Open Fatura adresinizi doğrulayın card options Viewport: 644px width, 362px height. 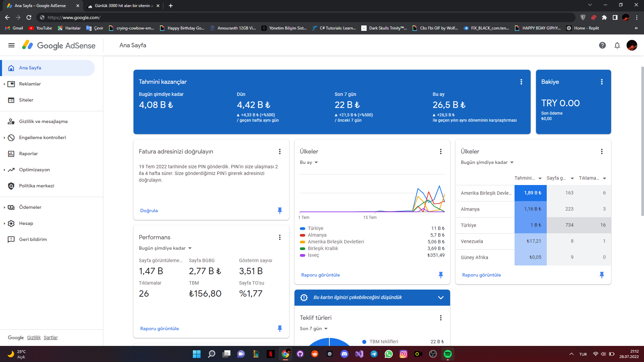pos(280,152)
